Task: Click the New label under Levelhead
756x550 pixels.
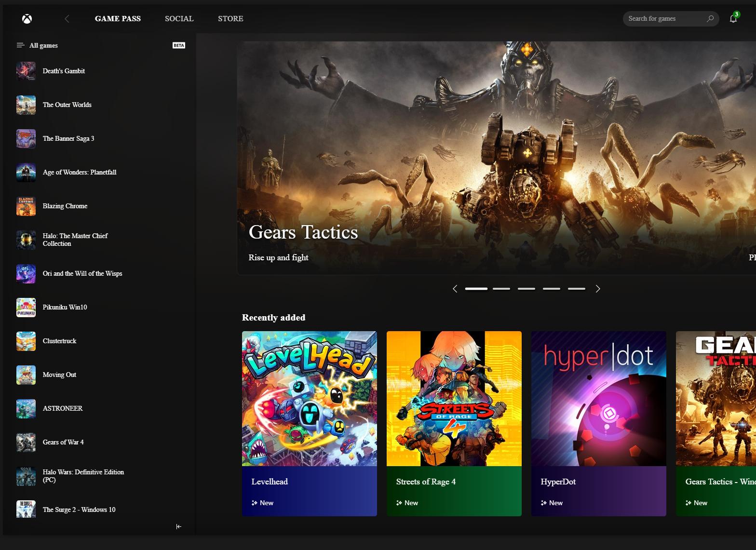Action: [x=267, y=503]
